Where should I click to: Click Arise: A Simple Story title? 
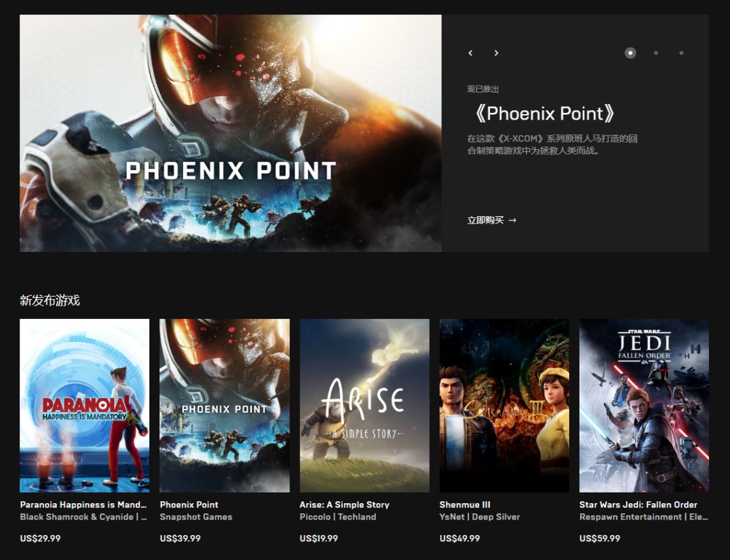tap(345, 505)
